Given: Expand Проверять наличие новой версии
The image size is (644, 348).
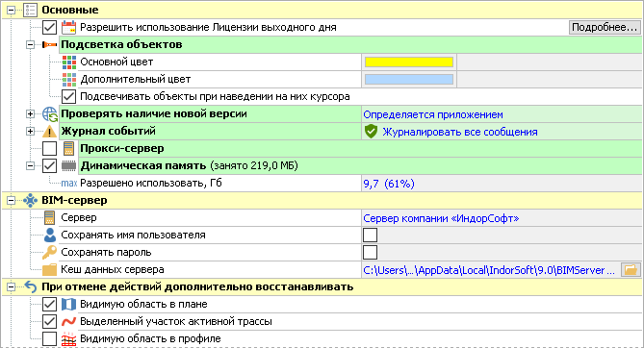Looking at the screenshot, I should (x=31, y=113).
